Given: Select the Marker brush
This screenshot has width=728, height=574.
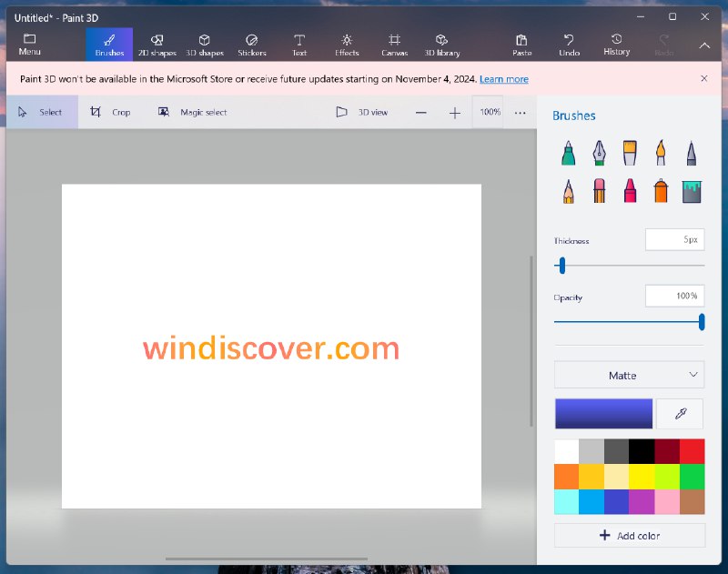Looking at the screenshot, I should tap(568, 153).
